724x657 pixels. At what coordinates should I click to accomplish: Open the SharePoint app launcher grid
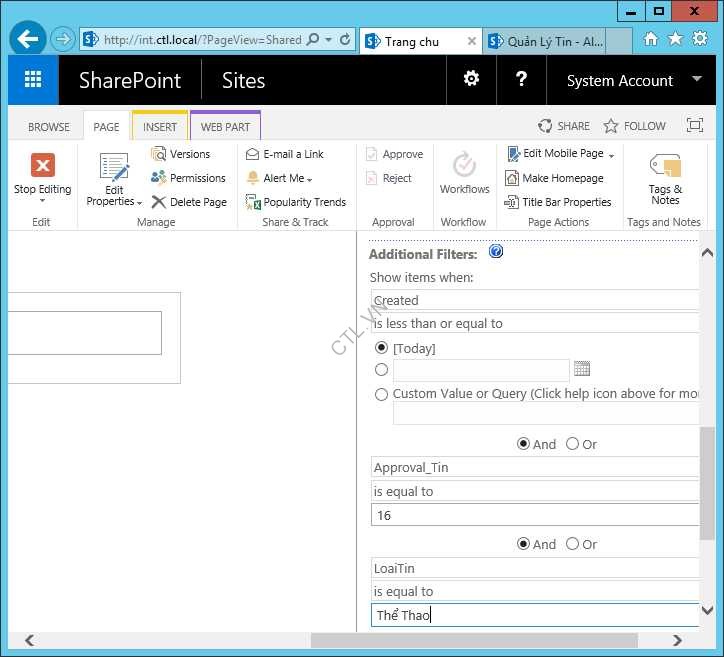coord(33,80)
